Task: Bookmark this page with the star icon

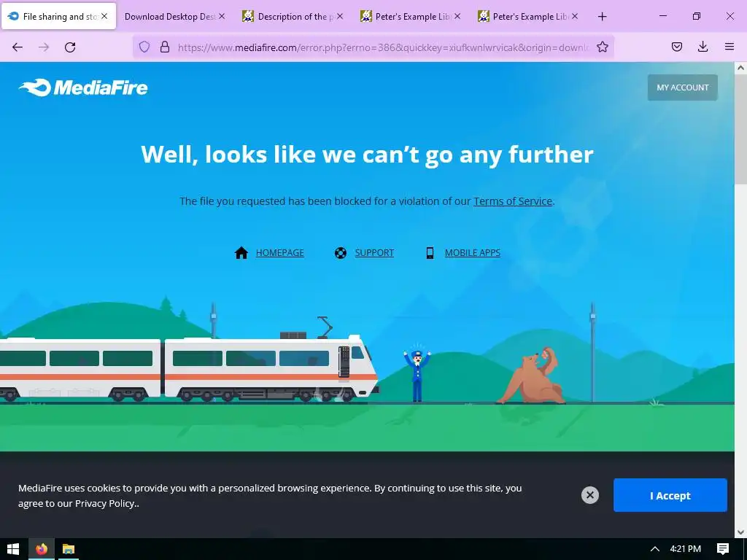Action: [602, 47]
